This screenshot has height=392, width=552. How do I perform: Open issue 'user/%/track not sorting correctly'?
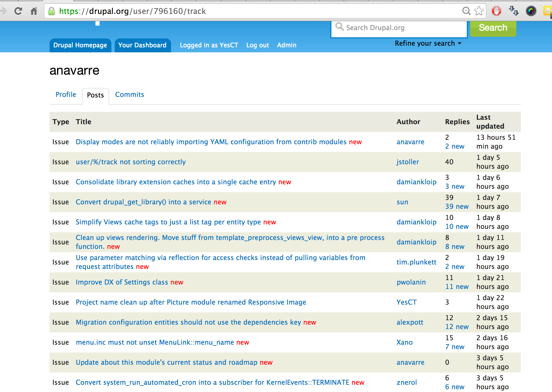[131, 162]
